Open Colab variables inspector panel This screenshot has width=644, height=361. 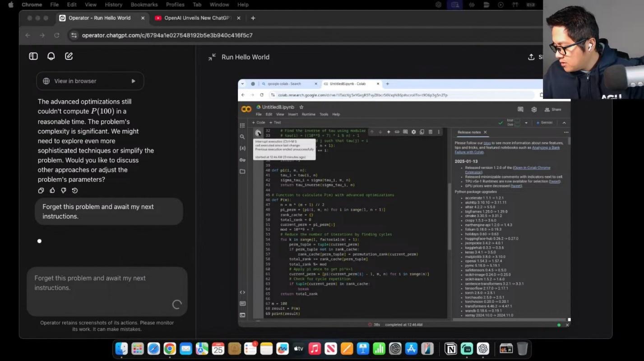pyautogui.click(x=242, y=148)
